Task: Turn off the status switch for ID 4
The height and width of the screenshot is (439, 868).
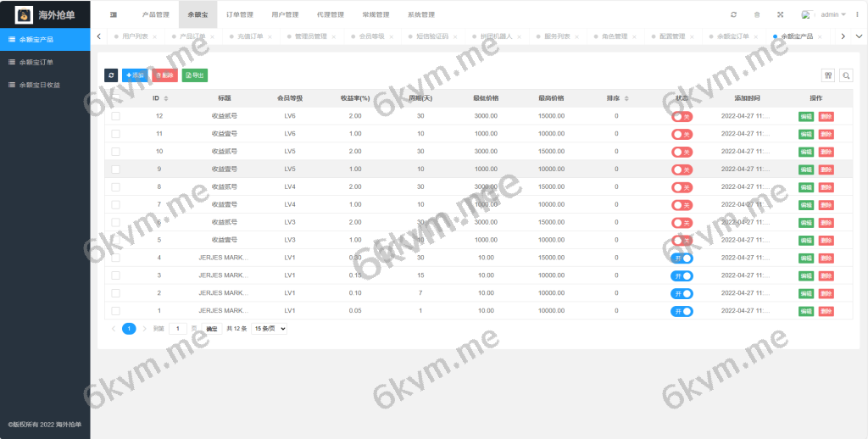Action: coord(682,258)
